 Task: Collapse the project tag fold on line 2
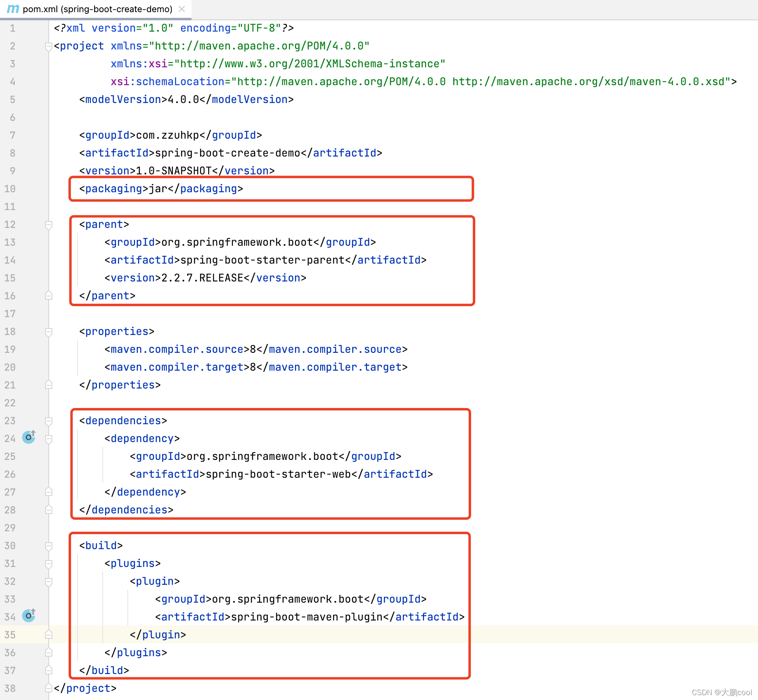[x=48, y=46]
